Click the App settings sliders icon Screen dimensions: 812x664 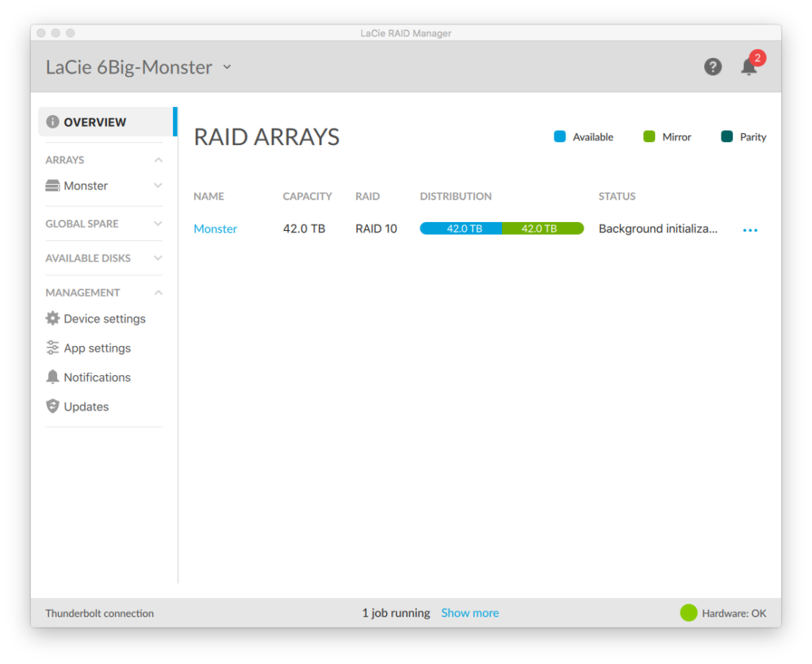point(53,347)
